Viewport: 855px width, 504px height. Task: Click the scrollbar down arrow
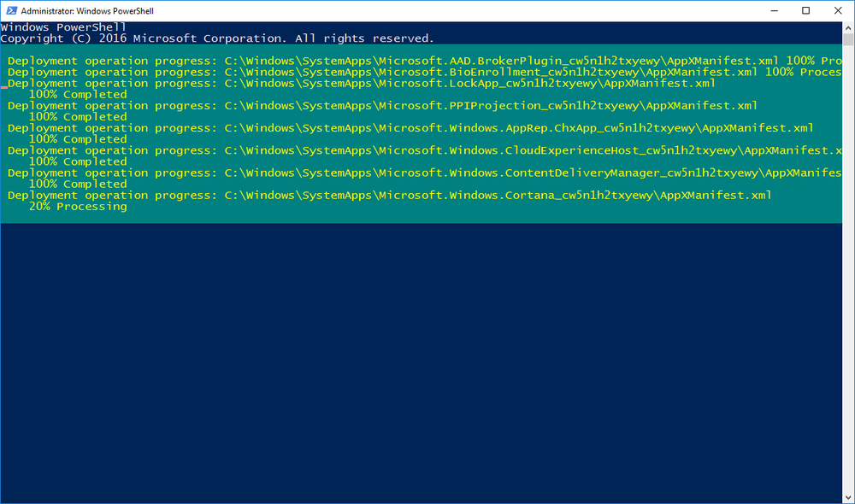[x=848, y=497]
